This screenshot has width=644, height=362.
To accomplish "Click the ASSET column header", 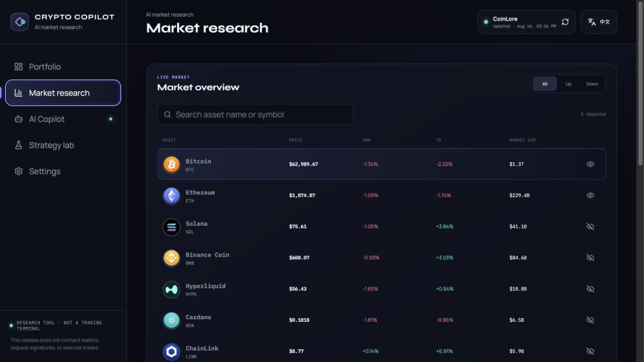I will 169,140.
